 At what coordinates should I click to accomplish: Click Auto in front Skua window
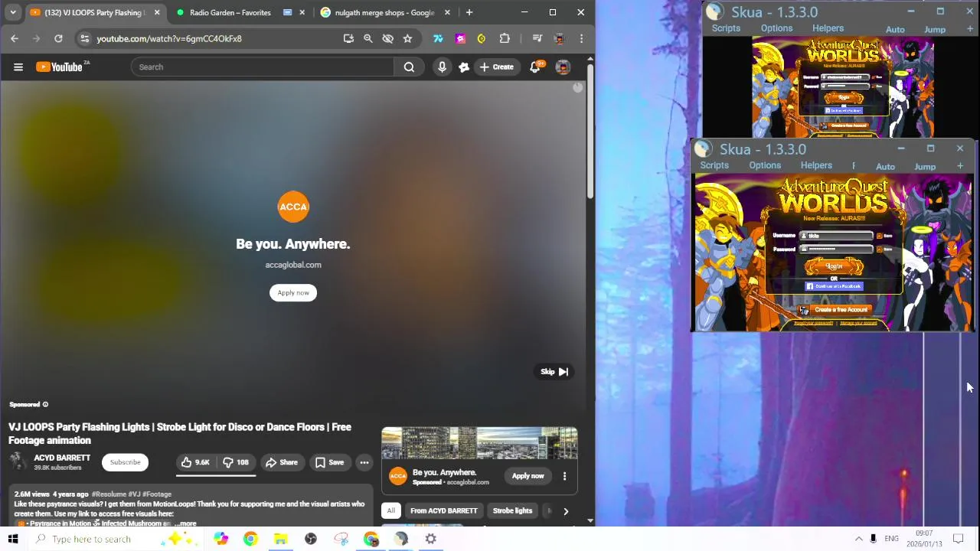coord(885,167)
